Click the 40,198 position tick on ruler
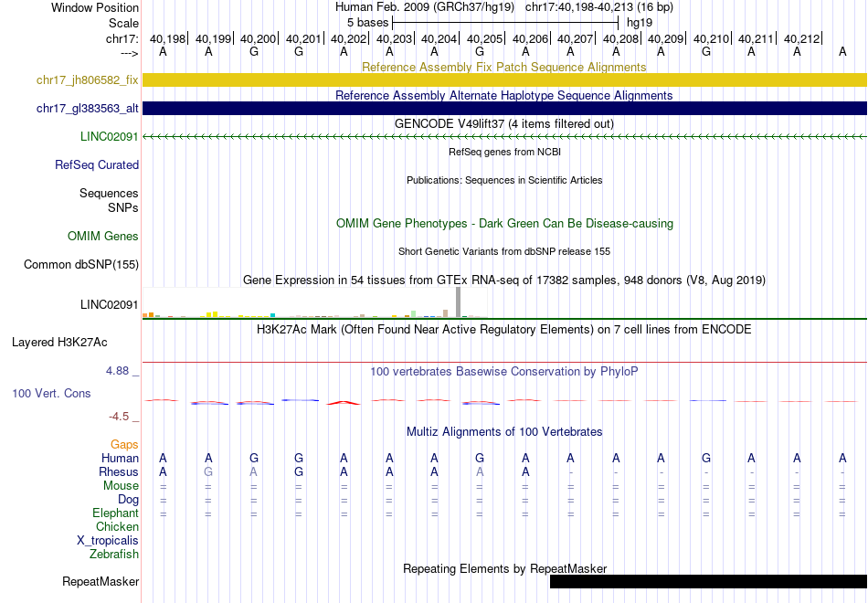 click(x=168, y=38)
